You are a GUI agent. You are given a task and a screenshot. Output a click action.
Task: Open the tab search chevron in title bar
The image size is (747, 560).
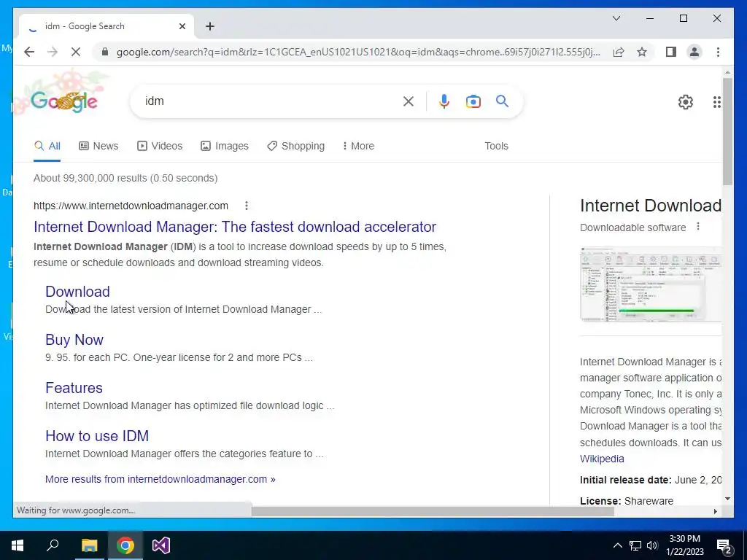pos(616,18)
